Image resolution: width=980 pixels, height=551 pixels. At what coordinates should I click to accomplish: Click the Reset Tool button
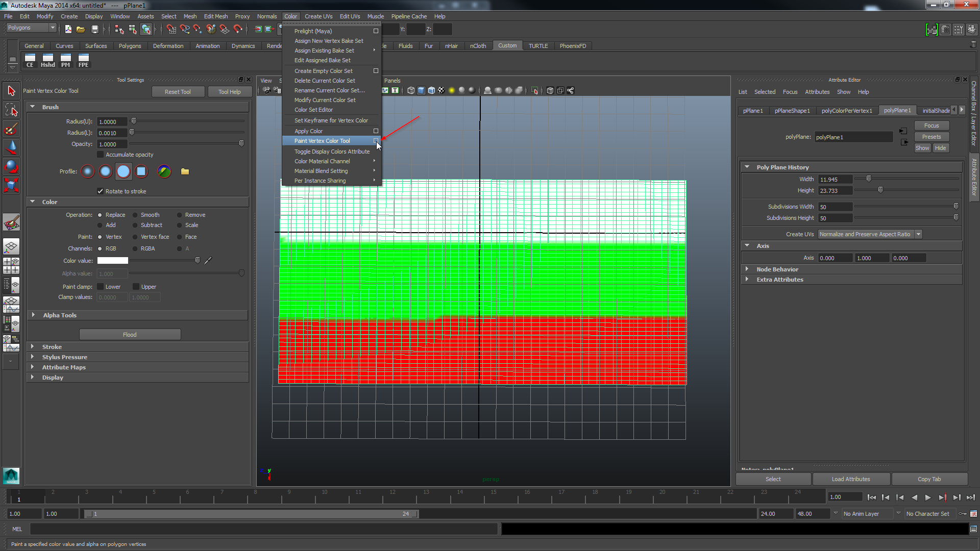point(177,91)
